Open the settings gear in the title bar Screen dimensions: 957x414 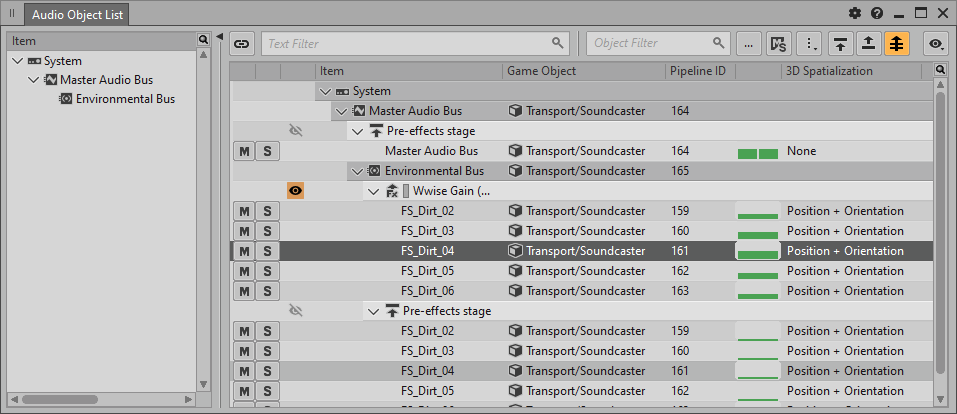pos(855,13)
